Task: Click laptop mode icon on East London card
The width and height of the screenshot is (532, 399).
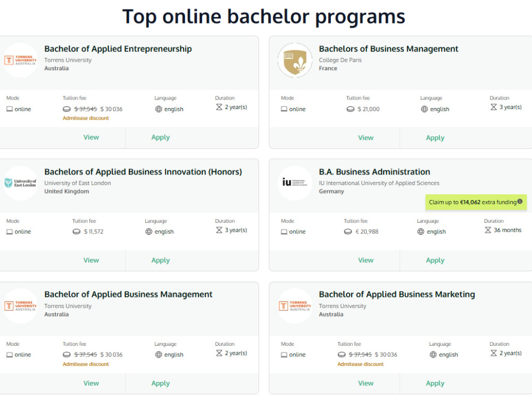Action: pos(10,232)
